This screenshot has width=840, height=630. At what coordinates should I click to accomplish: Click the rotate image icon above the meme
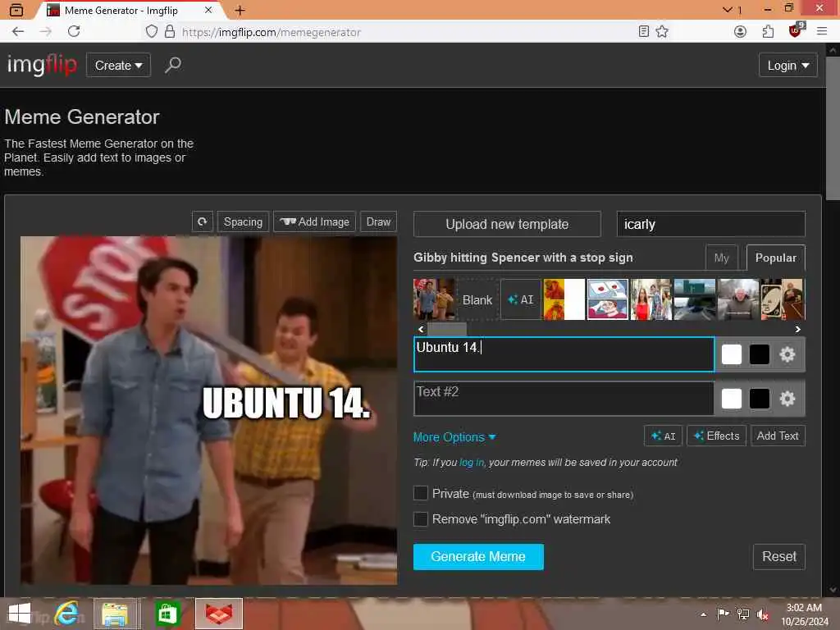[x=203, y=221]
